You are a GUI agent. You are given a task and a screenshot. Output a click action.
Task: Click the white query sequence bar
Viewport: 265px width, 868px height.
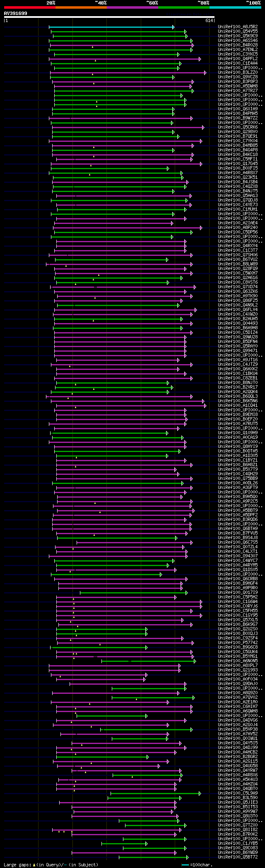(109, 17)
